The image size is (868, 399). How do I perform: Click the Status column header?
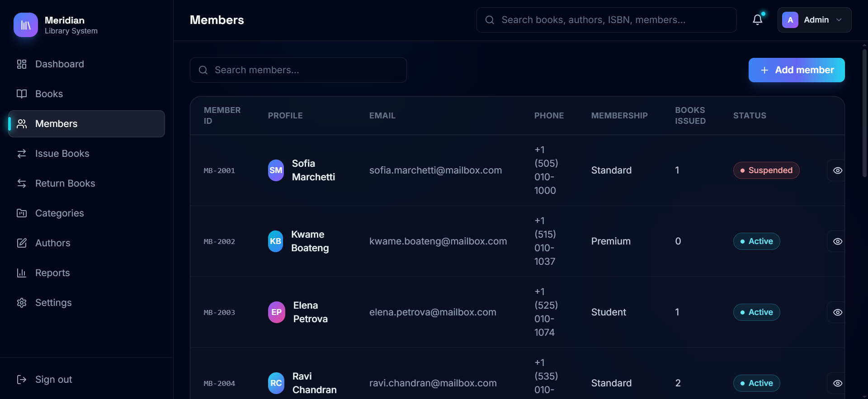pos(750,116)
